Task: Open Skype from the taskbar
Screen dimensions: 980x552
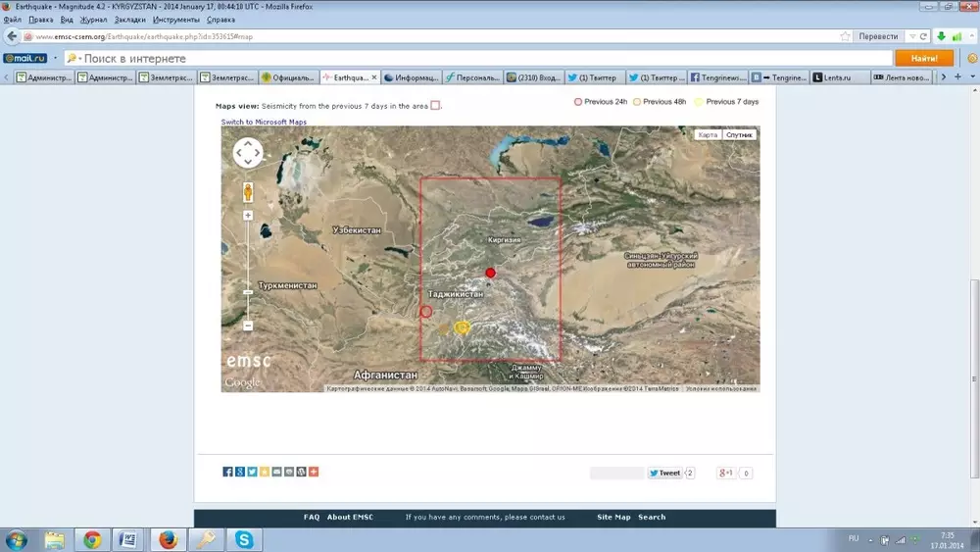Action: click(x=243, y=538)
